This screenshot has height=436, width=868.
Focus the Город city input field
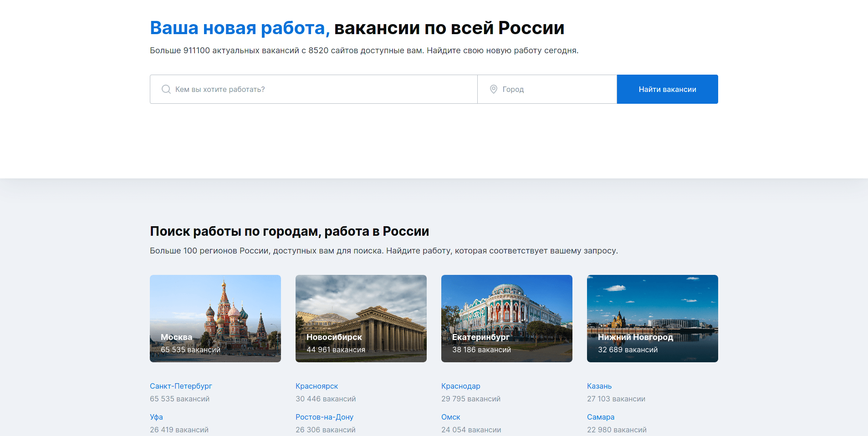tap(556, 89)
